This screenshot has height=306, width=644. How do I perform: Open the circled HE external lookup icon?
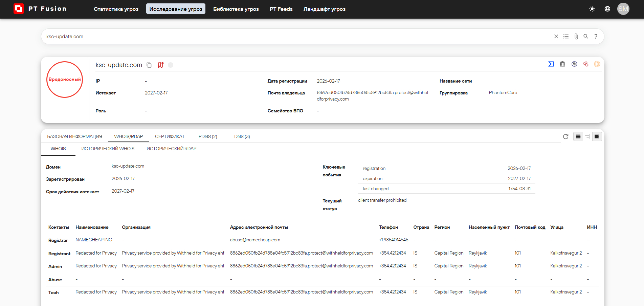pyautogui.click(x=574, y=64)
